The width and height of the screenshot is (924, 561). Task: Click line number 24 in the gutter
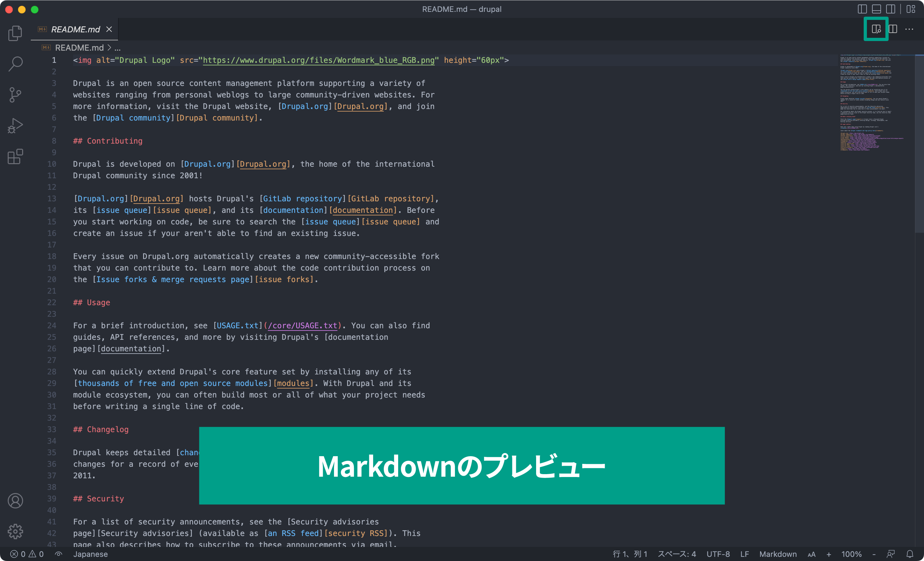52,325
